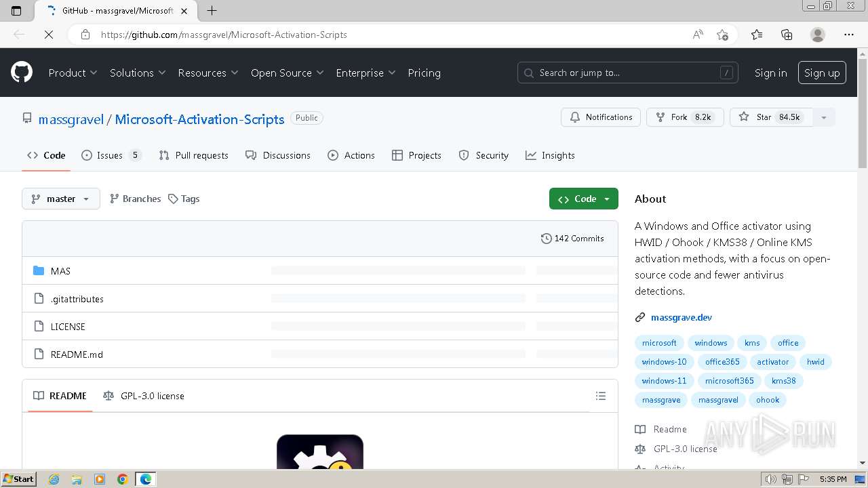868x488 pixels.
Task: Click the taskbar clock showing 5:35 PM
Action: [833, 479]
